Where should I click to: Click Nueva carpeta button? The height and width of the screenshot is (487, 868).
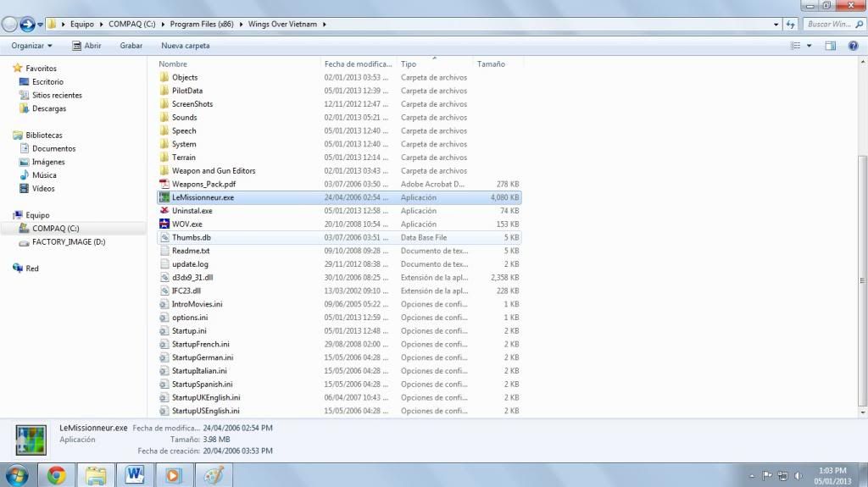(x=186, y=46)
